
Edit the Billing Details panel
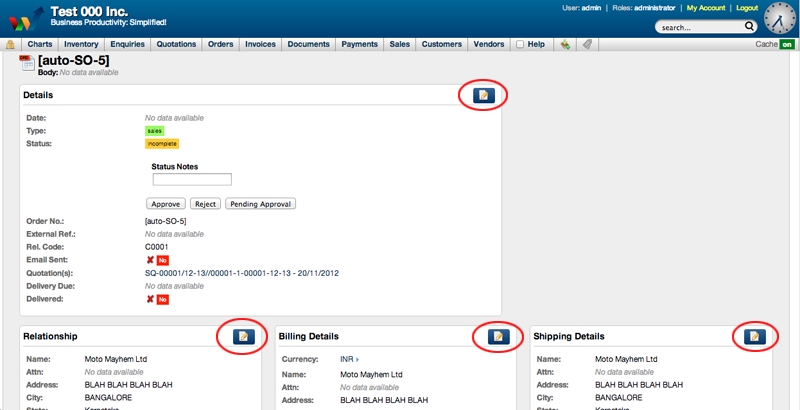(x=498, y=337)
